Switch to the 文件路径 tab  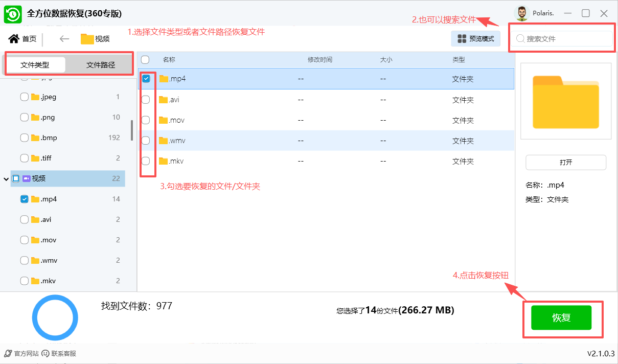(101, 65)
